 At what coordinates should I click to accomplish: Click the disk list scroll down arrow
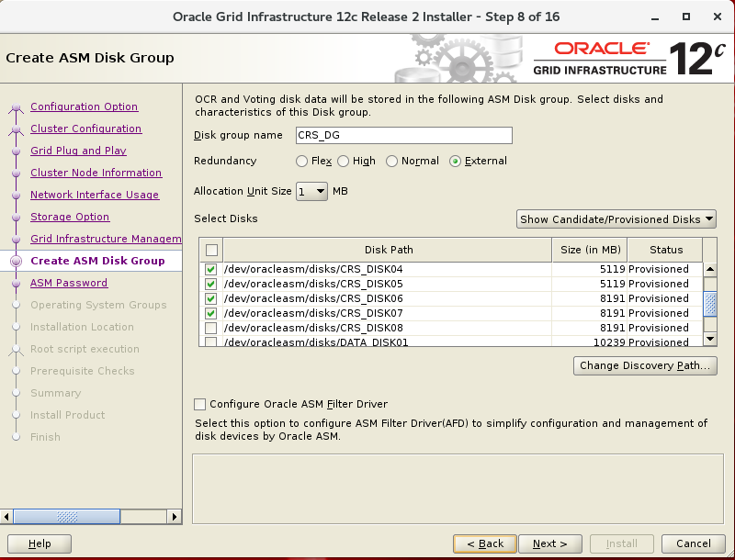(710, 339)
